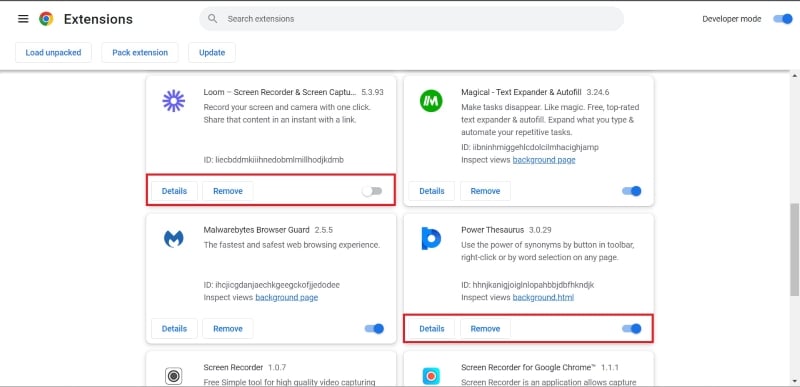Turn off Developer mode toggle
The image size is (800, 387).
point(782,19)
